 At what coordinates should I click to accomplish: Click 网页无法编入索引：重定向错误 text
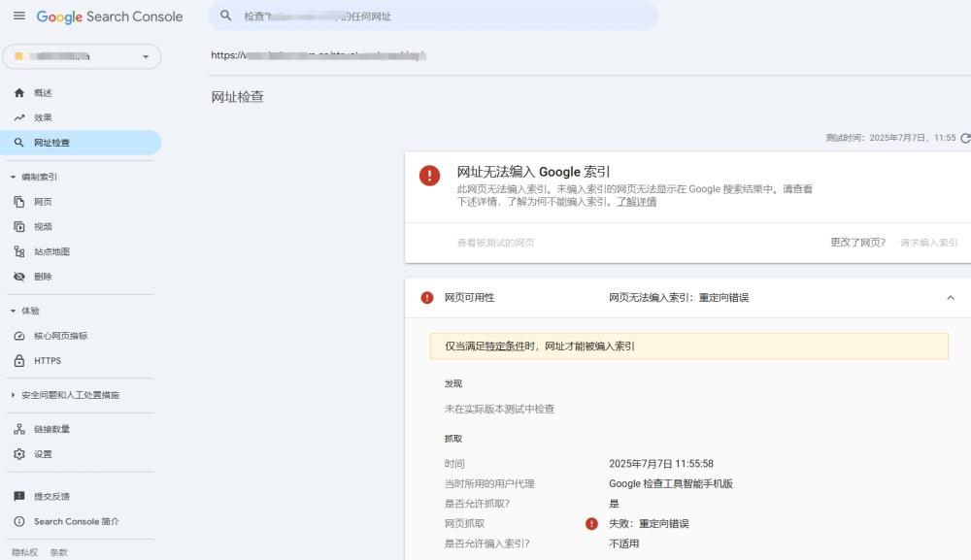click(679, 298)
